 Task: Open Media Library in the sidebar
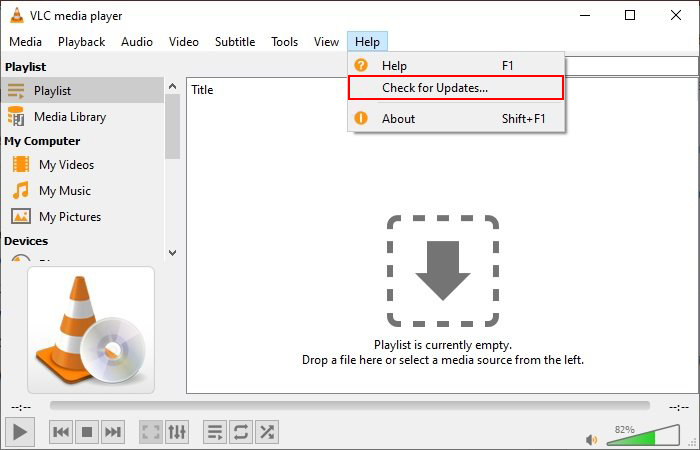(x=83, y=117)
